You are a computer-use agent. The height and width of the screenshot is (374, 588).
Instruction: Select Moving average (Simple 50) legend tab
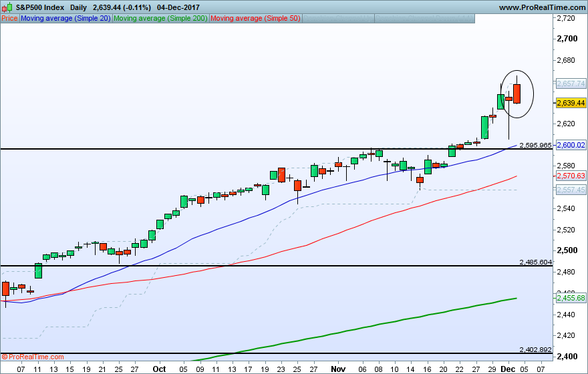(x=255, y=18)
